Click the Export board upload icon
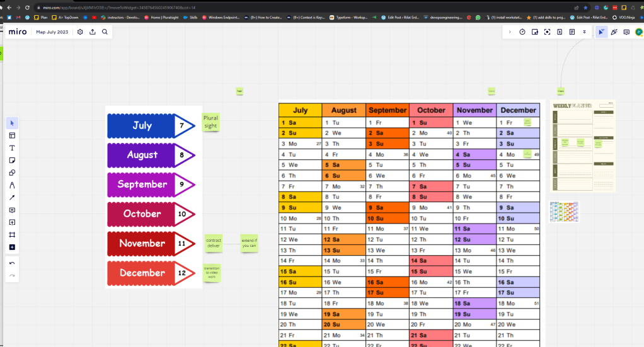 (93, 31)
